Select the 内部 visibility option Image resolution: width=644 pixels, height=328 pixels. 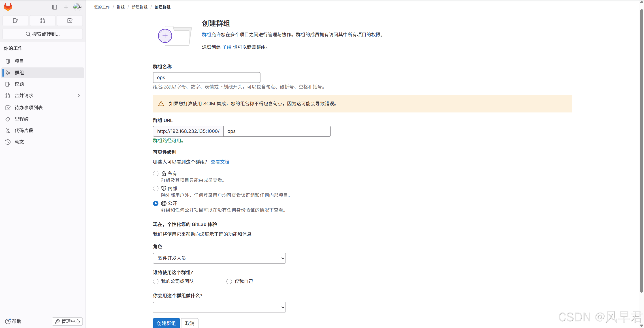[156, 188]
